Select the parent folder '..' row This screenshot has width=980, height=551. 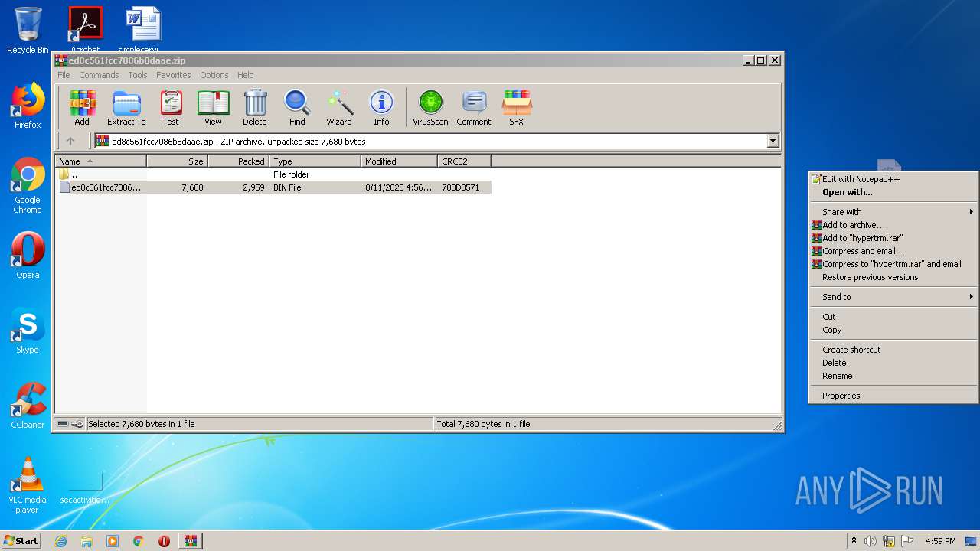pos(273,174)
